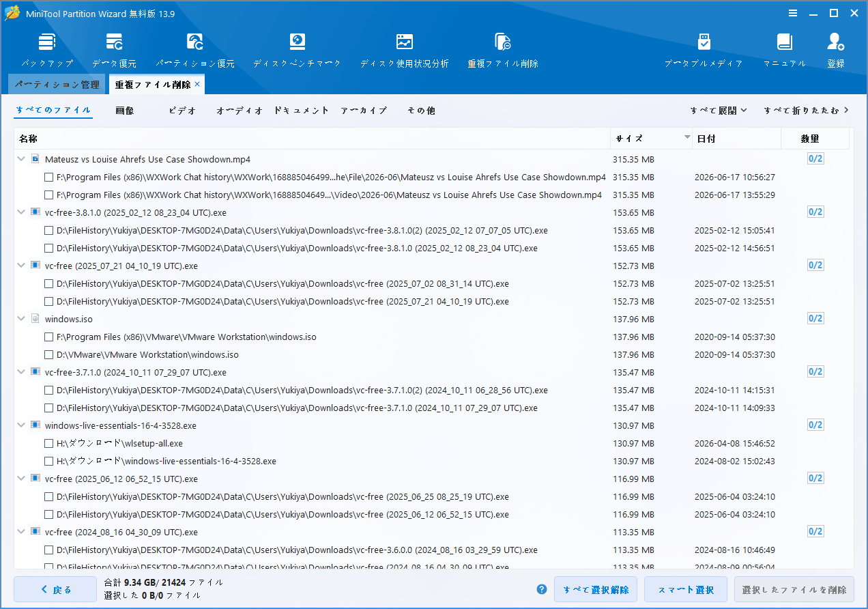Collapse the vc-free-3.8.1.0 group
Screen dimensions: 868x609
click(x=21, y=212)
